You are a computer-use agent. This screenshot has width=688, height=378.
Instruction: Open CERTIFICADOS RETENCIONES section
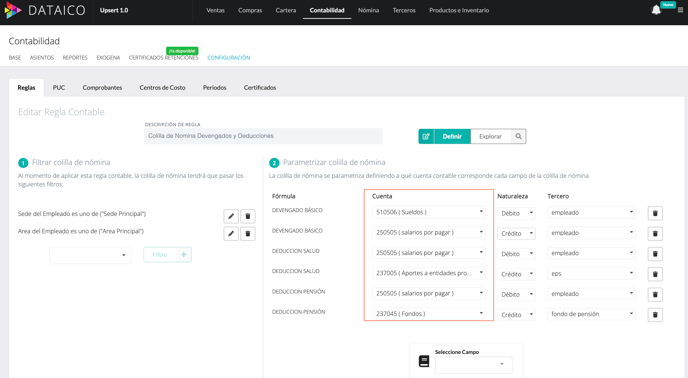pyautogui.click(x=163, y=58)
